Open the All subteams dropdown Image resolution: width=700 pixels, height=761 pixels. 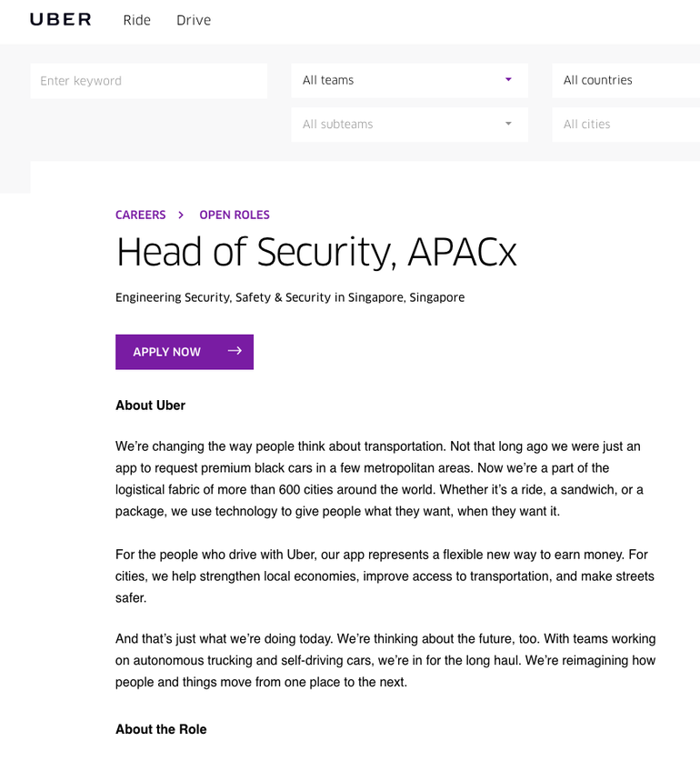pyautogui.click(x=410, y=125)
